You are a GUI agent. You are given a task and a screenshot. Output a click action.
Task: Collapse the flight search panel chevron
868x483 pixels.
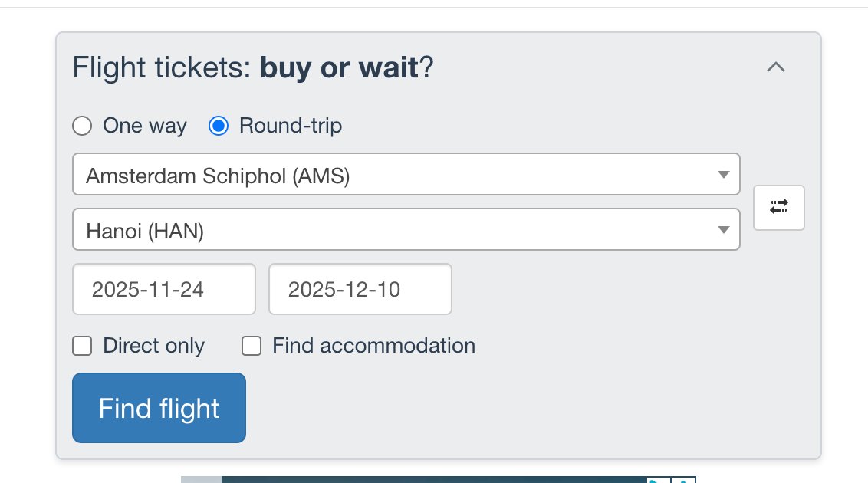(x=775, y=67)
